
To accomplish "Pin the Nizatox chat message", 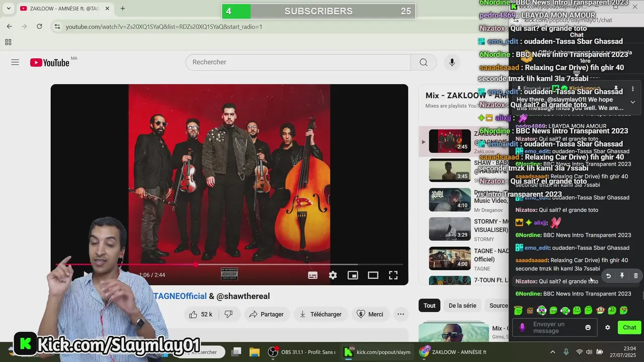I will click(622, 276).
